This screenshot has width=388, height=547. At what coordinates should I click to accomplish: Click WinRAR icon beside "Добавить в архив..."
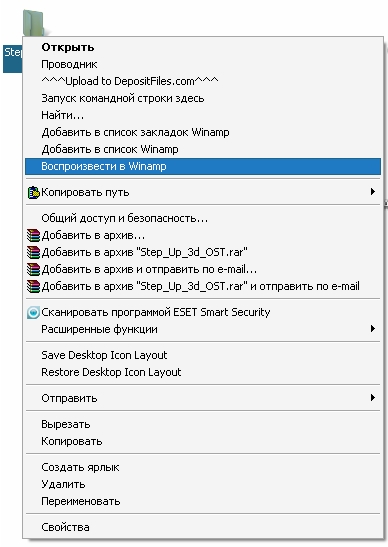33,235
